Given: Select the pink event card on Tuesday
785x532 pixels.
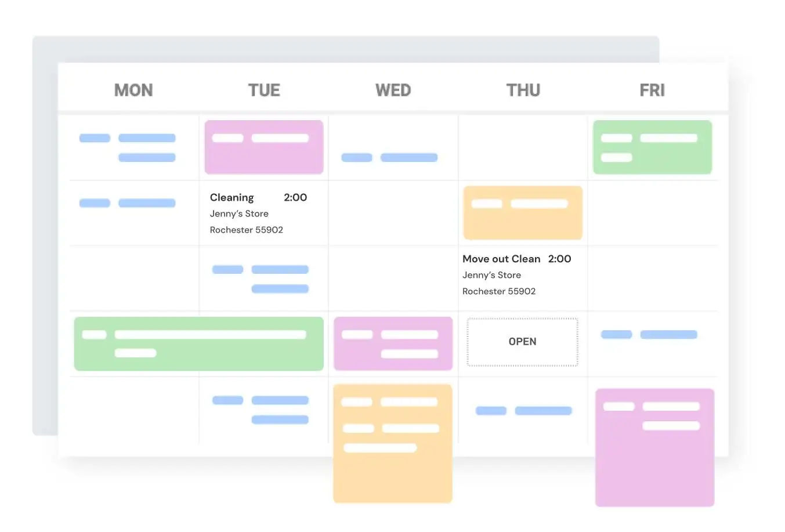Looking at the screenshot, I should click(x=264, y=147).
